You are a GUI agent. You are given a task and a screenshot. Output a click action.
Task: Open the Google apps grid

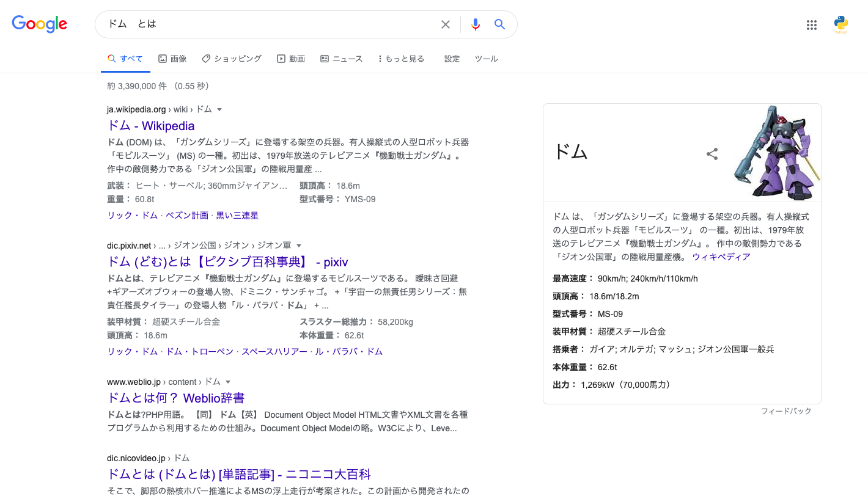click(x=812, y=25)
